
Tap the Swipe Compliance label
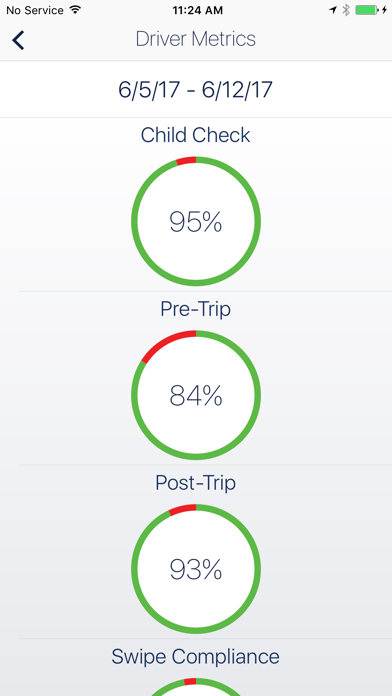tap(195, 656)
